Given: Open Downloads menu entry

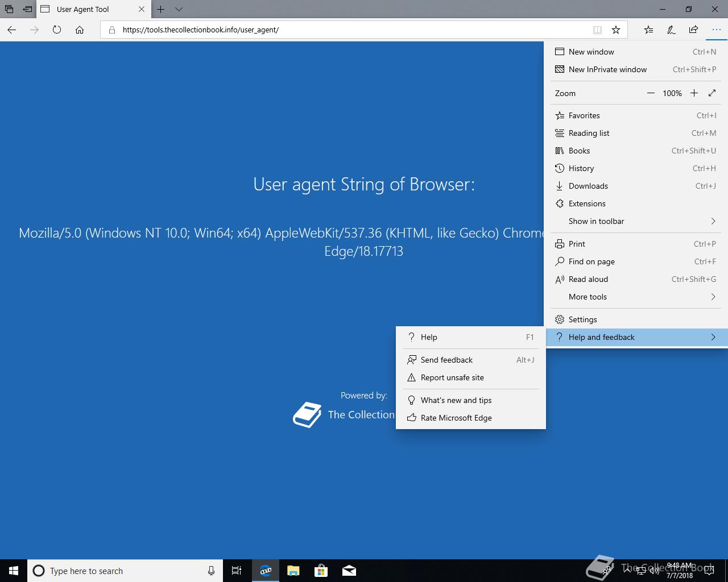Looking at the screenshot, I should (636, 186).
